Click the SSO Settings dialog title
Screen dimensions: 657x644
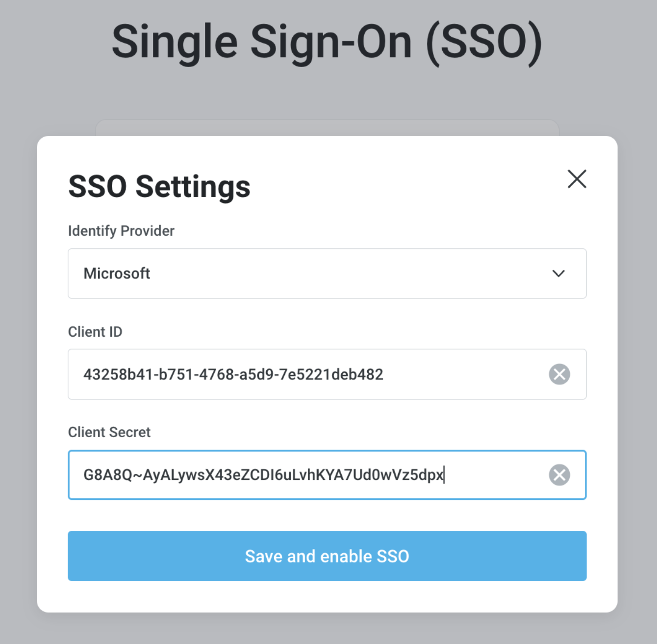point(159,187)
